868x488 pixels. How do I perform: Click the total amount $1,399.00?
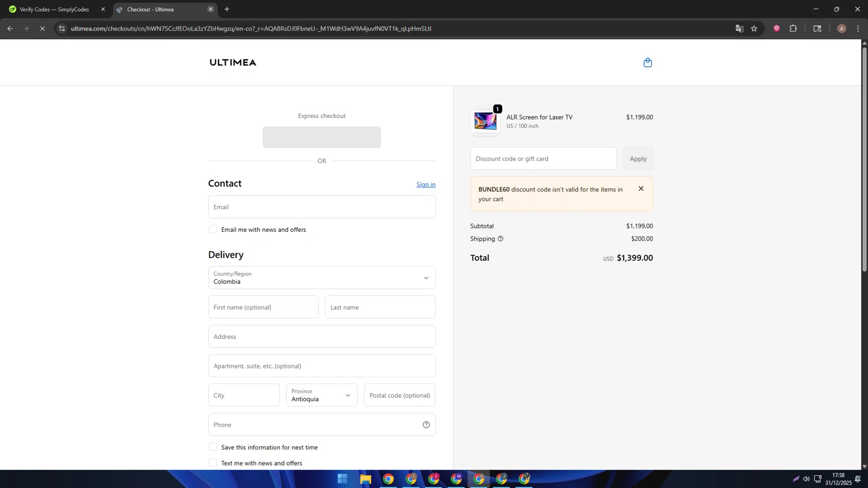tap(635, 258)
